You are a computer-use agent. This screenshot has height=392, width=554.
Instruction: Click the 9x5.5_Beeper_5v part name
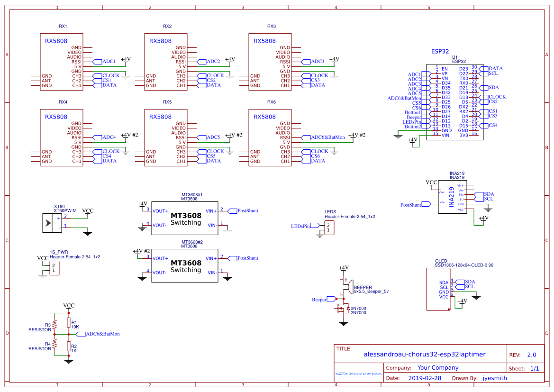[x=372, y=292]
